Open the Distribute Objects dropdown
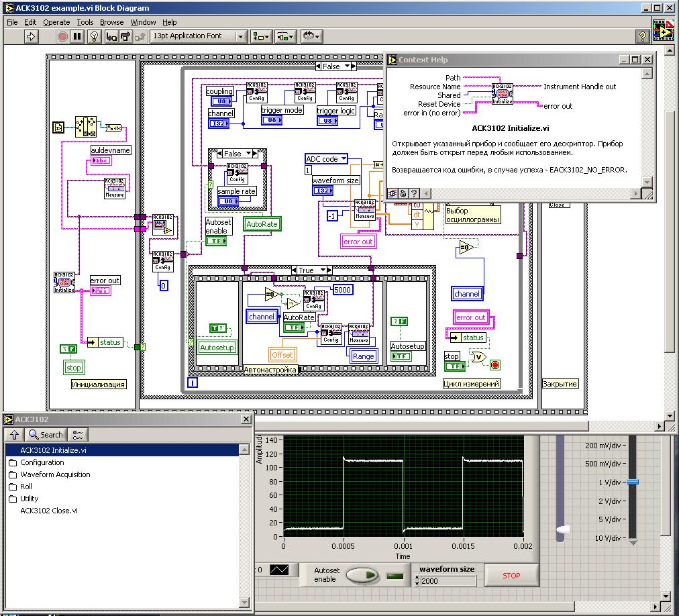The width and height of the screenshot is (679, 616). tap(285, 36)
